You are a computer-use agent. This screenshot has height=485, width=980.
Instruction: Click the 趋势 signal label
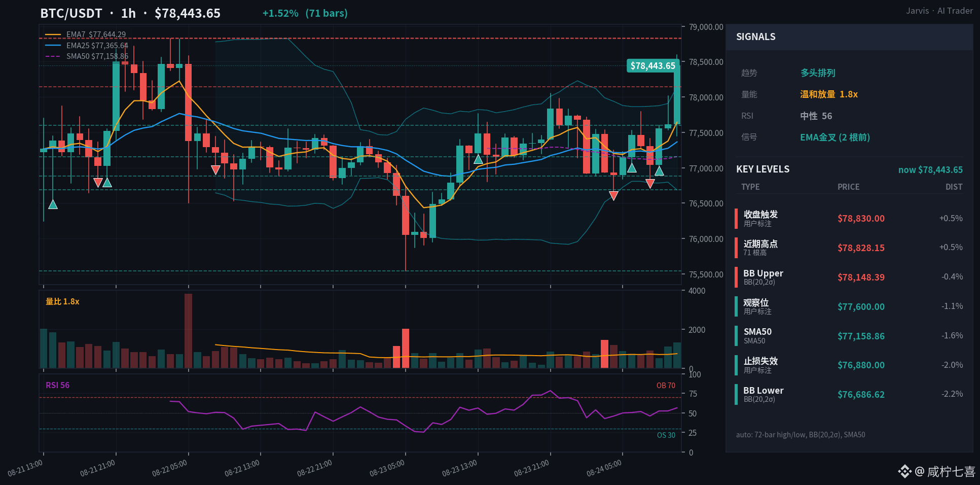click(749, 73)
